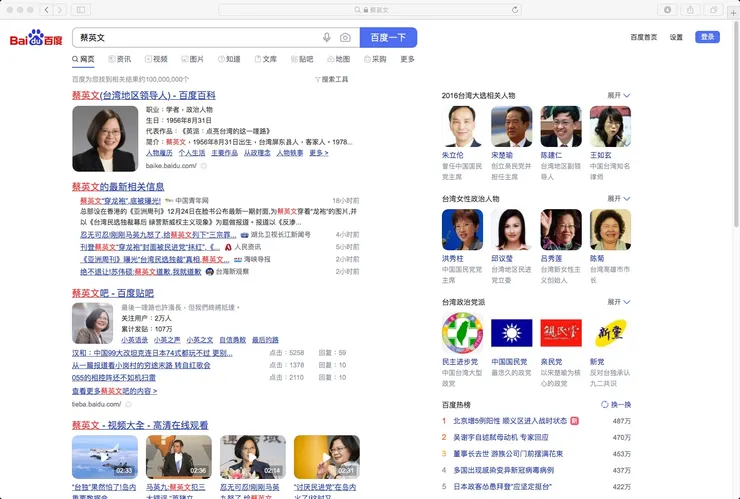Screen dimensions: 740x499
Task: Open 视频大全 - 高清在线观看 result
Action: (140, 425)
